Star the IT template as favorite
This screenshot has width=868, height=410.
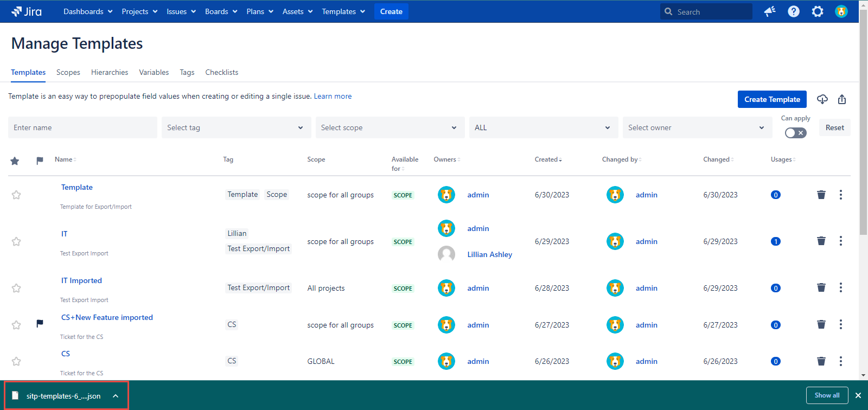[x=16, y=241]
